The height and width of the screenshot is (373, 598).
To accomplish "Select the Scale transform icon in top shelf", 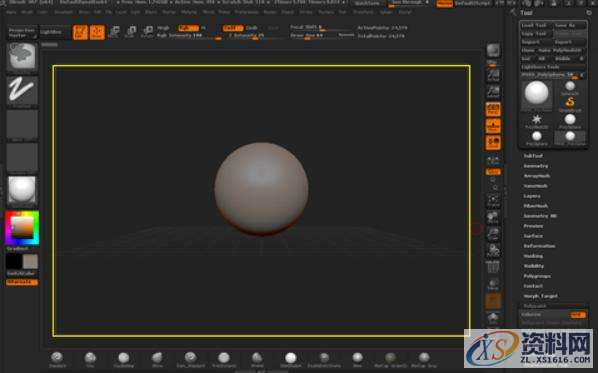I will click(x=131, y=32).
